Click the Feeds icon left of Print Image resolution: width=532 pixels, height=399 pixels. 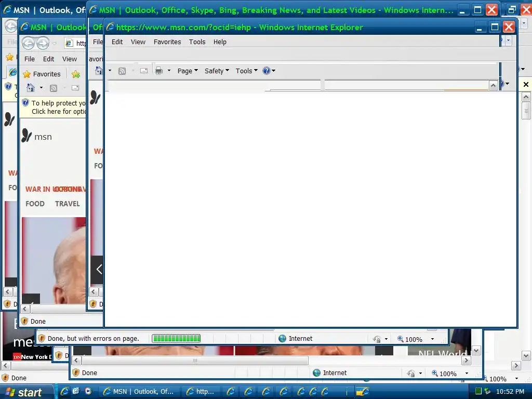122,71
